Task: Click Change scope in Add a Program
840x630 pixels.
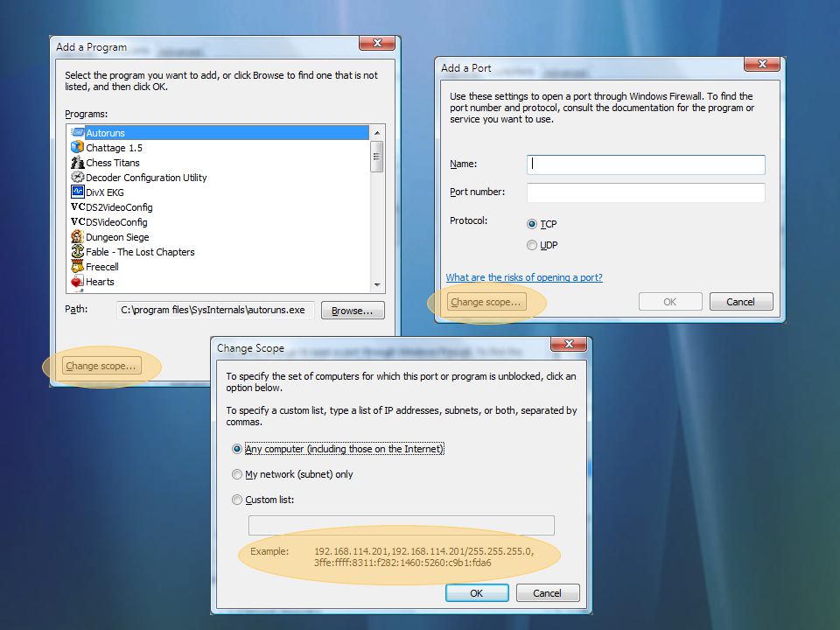Action: click(x=101, y=366)
